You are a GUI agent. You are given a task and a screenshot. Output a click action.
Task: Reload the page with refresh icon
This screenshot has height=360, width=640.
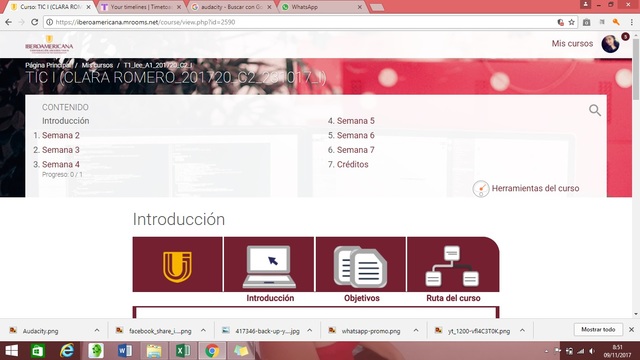click(35, 22)
